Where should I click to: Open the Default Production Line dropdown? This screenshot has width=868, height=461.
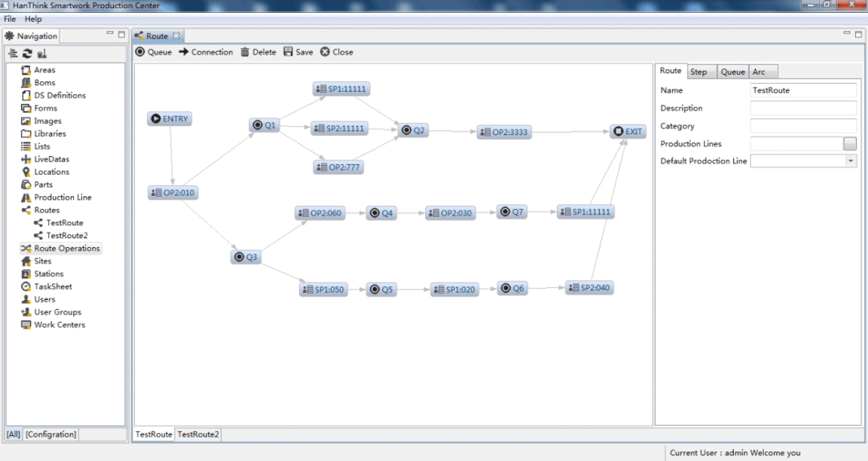click(x=850, y=161)
